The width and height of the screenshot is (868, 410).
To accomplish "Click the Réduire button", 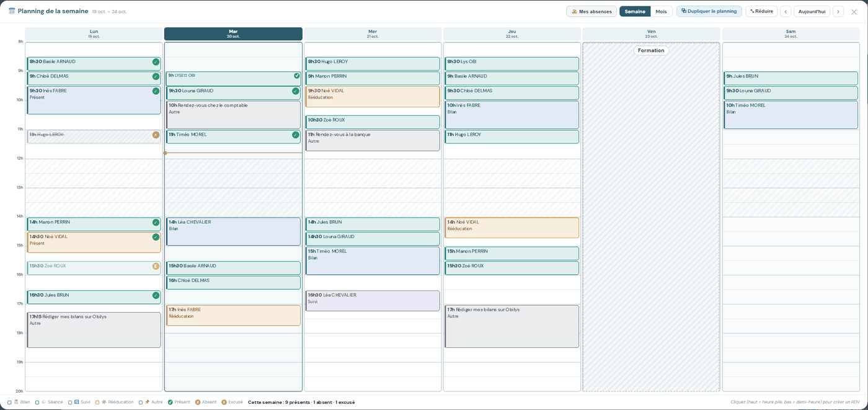I will [x=761, y=11].
